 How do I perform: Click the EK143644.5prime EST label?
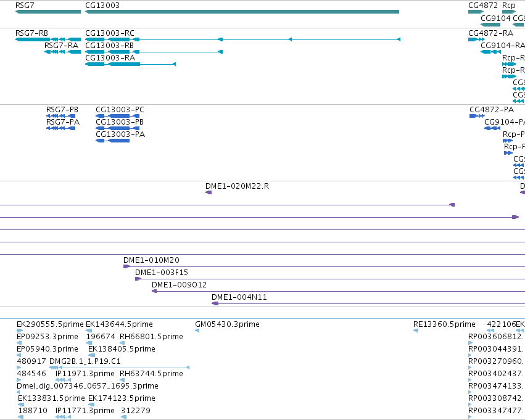119,324
